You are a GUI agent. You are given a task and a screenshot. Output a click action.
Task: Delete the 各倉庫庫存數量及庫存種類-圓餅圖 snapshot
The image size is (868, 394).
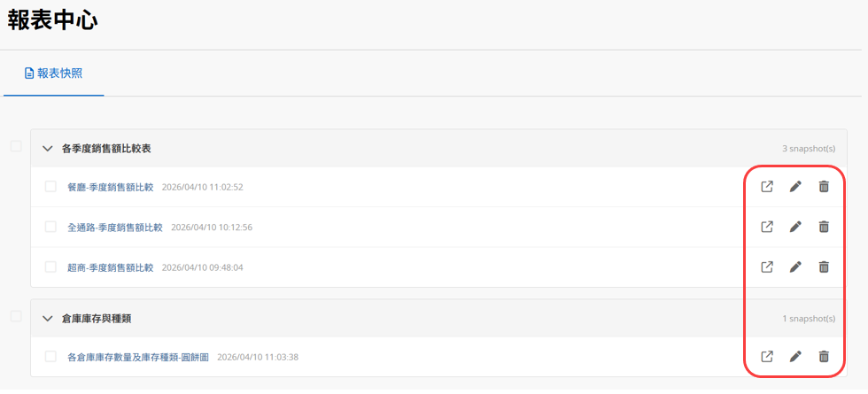pos(824,357)
